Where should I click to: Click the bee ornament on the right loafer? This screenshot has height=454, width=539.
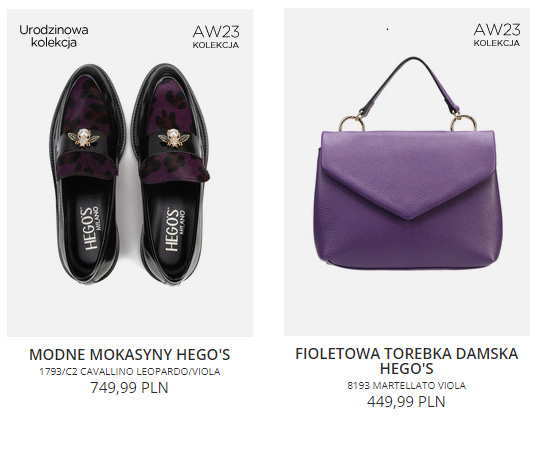pyautogui.click(x=174, y=138)
